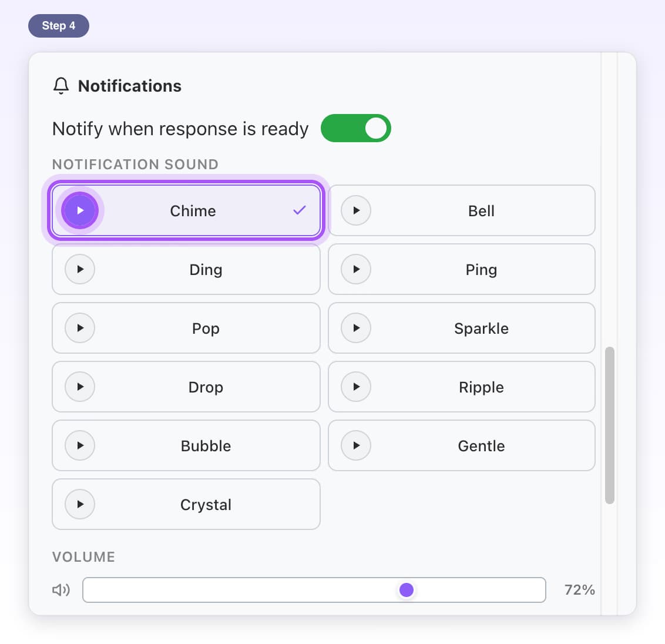Preview the Sparkle sound
665x644 pixels.
coord(356,328)
